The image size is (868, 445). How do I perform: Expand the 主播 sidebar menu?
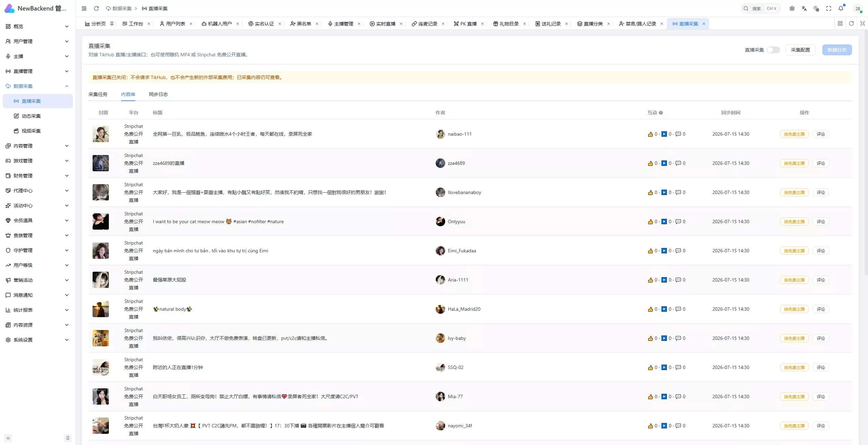coord(37,56)
